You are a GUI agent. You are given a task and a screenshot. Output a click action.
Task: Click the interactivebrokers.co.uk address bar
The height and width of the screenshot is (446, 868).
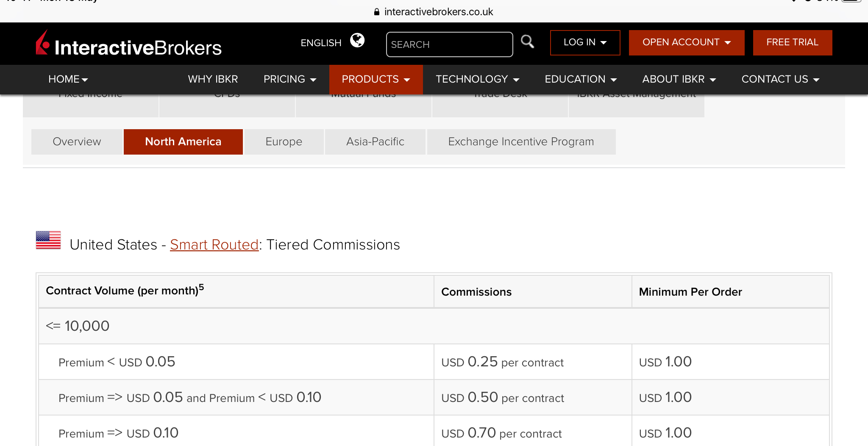coord(434,12)
